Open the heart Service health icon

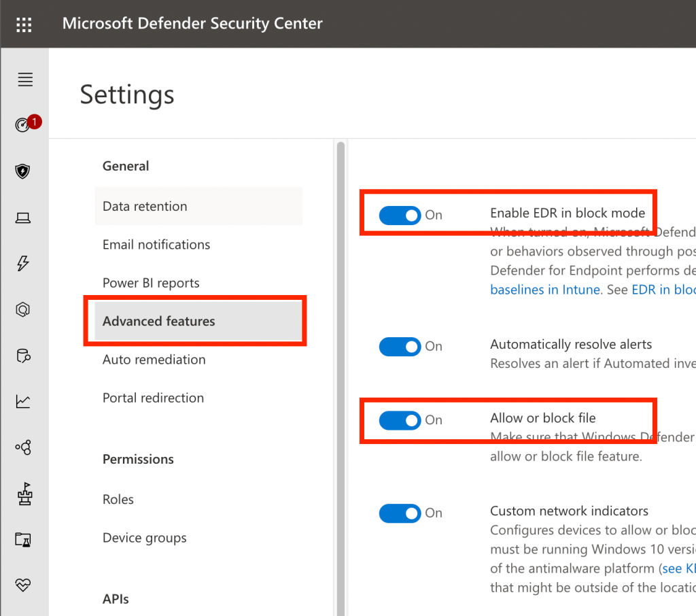(23, 585)
